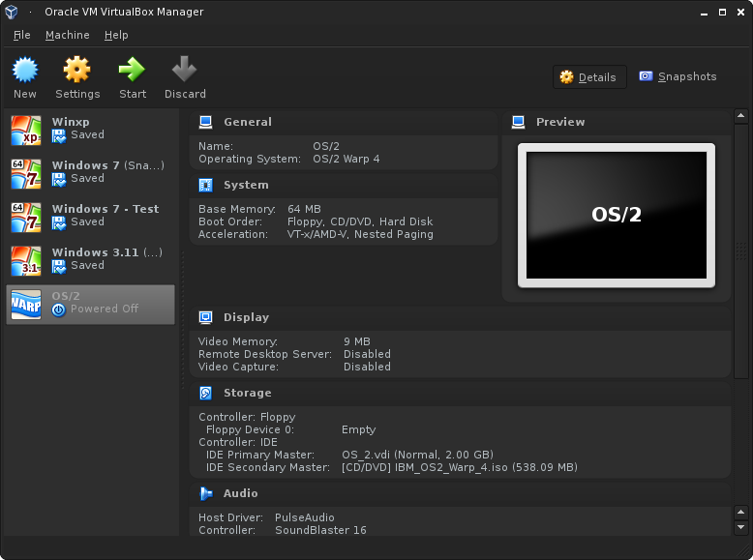Open the Storage section heading link
753x560 pixels.
click(248, 393)
